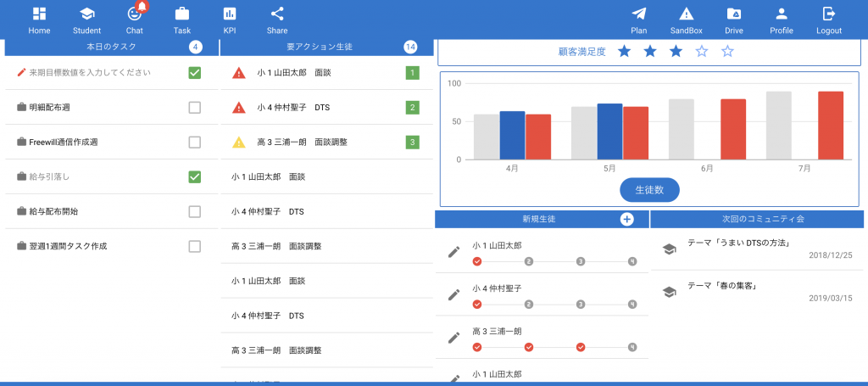The image size is (868, 386).
Task: Tick the Freewill通信作成週 checkbox
Action: 195,143
